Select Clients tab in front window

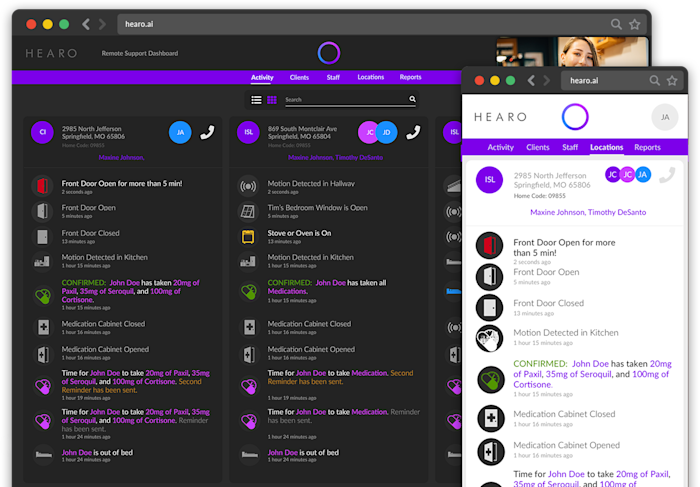coord(538,147)
